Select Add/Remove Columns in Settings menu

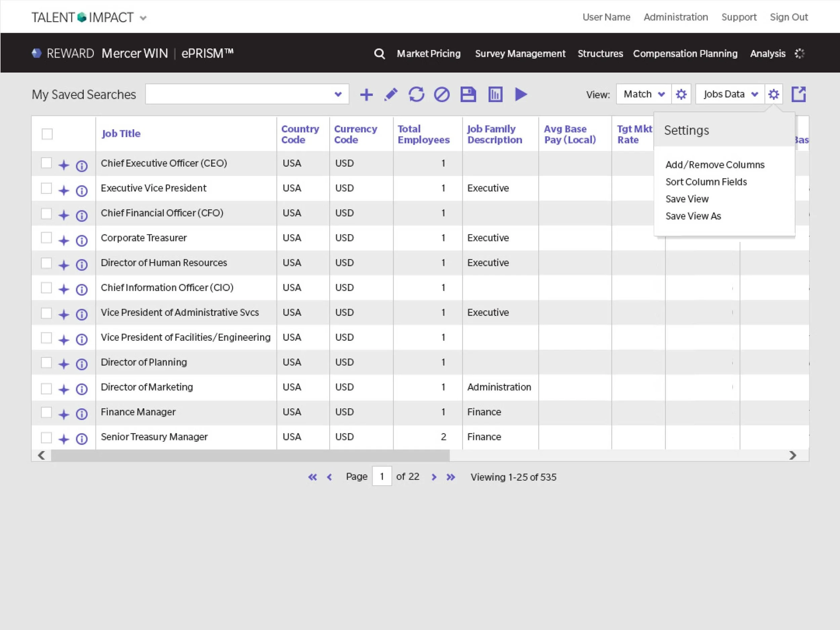(x=715, y=165)
